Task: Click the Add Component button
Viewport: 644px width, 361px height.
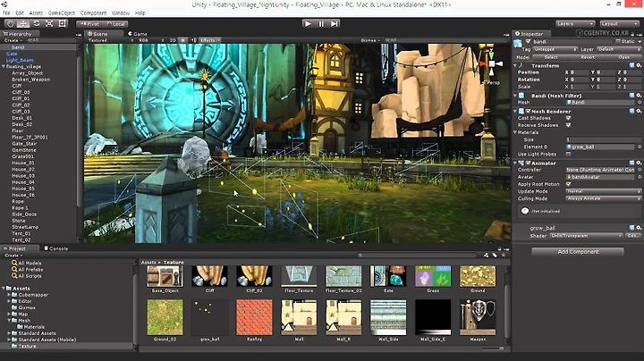Action: click(x=578, y=251)
